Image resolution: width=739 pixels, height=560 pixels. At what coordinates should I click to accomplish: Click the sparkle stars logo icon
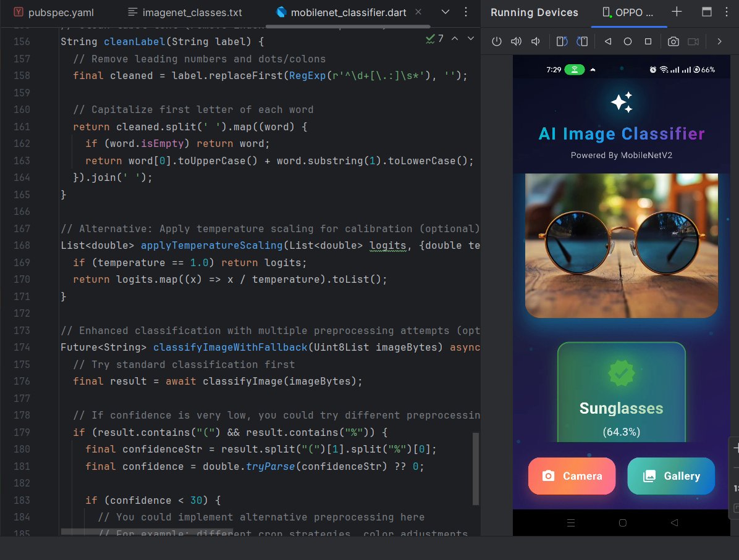pyautogui.click(x=621, y=102)
